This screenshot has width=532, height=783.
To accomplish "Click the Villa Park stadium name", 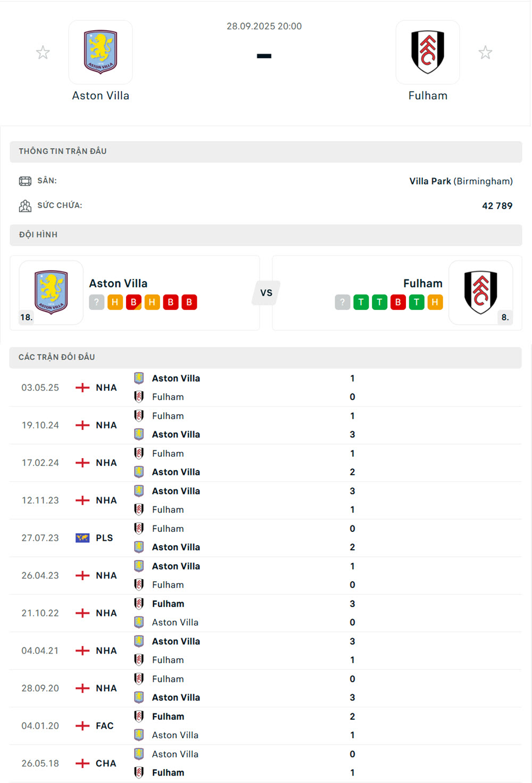I will [x=430, y=181].
